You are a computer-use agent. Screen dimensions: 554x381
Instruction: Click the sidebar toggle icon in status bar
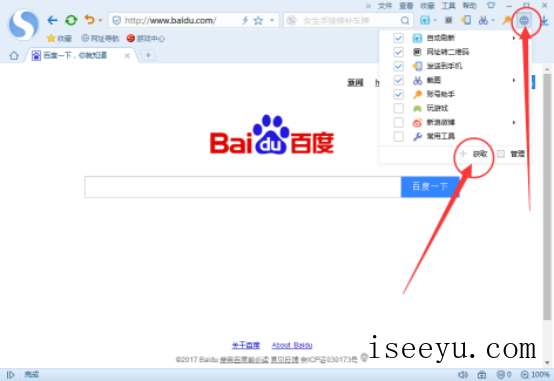click(11, 374)
